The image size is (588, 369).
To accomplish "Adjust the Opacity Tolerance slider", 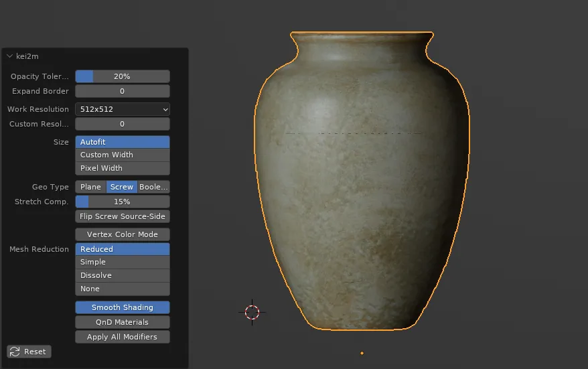I will [122, 76].
